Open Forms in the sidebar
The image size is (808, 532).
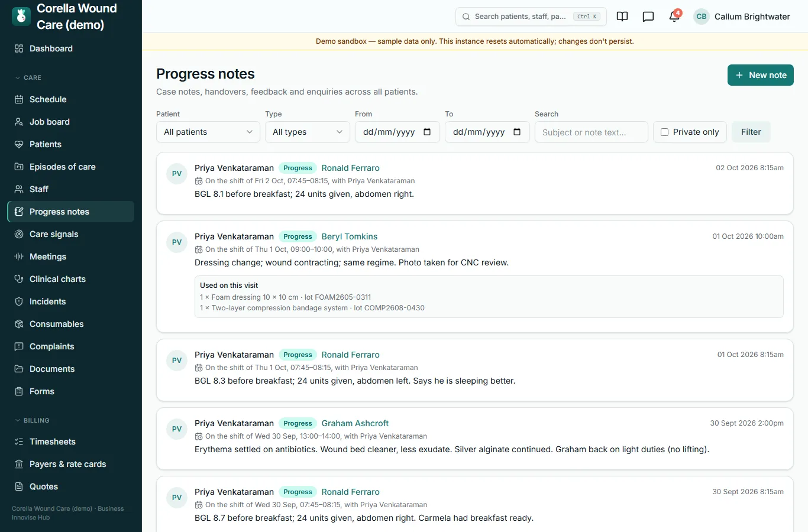(x=70, y=391)
